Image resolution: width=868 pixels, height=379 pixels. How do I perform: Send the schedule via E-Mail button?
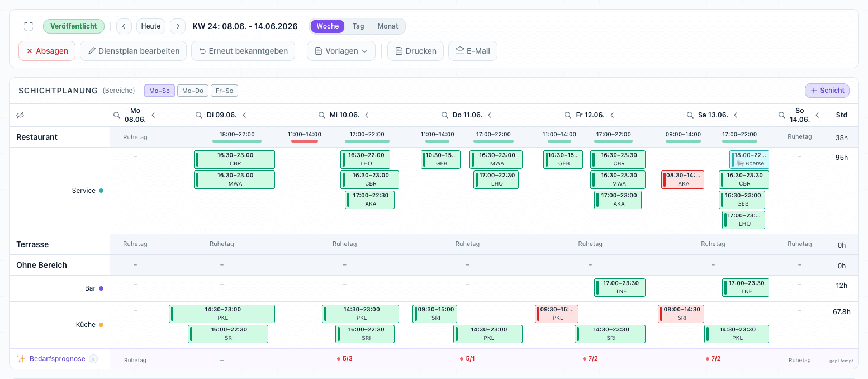click(473, 51)
